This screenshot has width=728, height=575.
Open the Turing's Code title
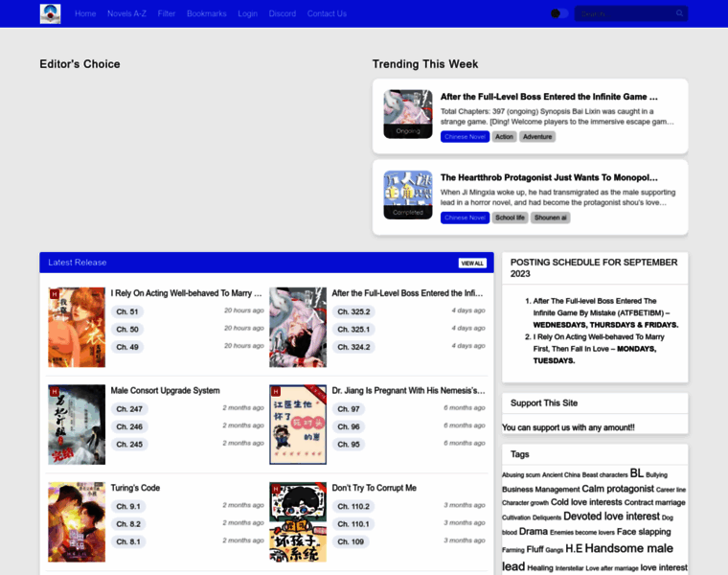(x=135, y=488)
